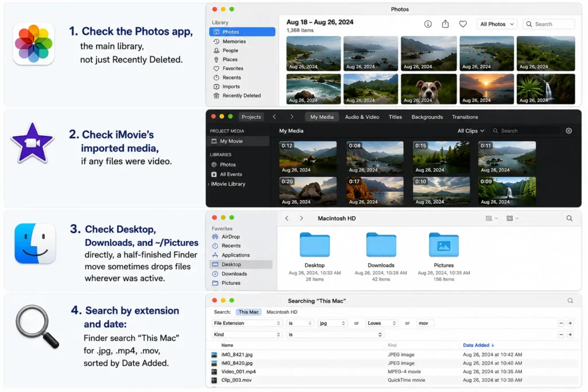Select AirDrop in Finder Favorites

(230, 237)
